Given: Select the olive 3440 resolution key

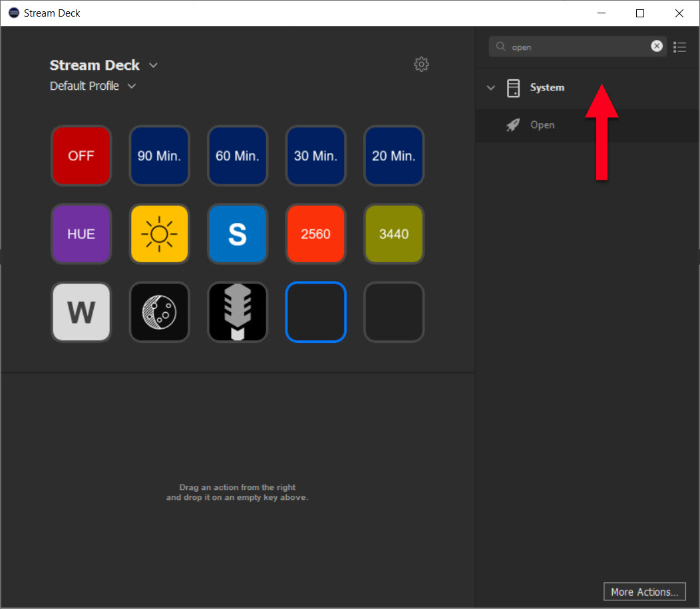Looking at the screenshot, I should coord(394,234).
